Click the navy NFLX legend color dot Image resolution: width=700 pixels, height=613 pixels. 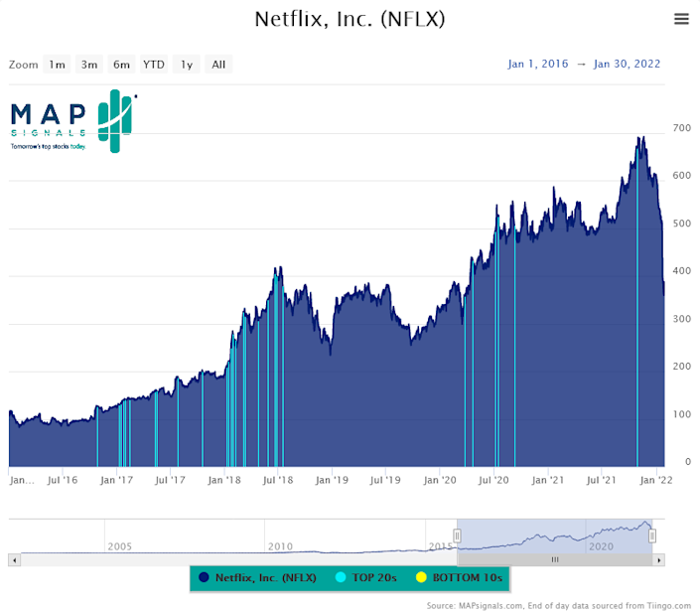tap(204, 577)
